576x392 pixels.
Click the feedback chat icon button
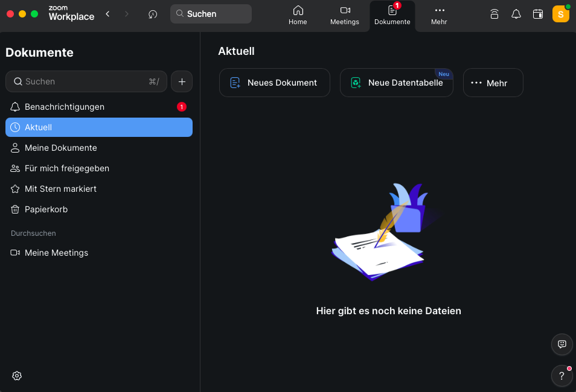pyautogui.click(x=562, y=344)
